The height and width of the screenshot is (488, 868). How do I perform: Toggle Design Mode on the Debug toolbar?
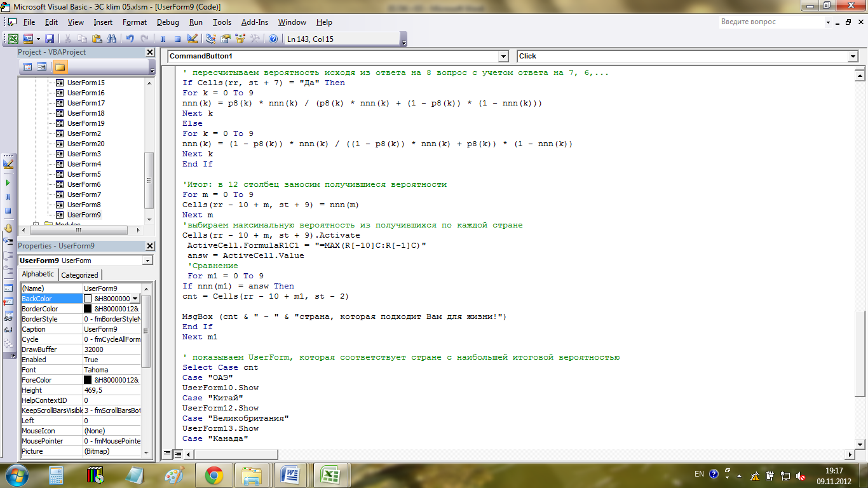tap(8, 164)
